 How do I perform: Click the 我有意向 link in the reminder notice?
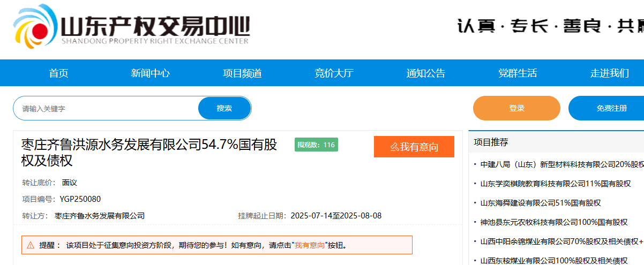tap(310, 245)
